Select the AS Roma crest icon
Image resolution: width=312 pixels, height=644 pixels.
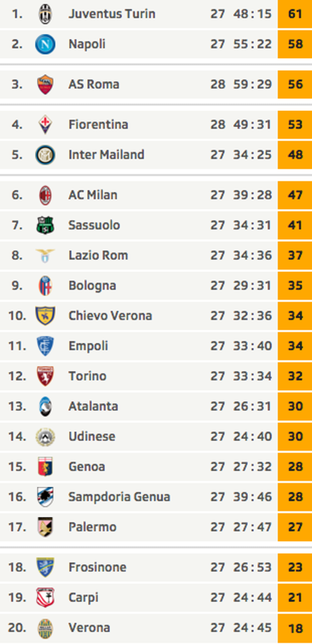45,84
